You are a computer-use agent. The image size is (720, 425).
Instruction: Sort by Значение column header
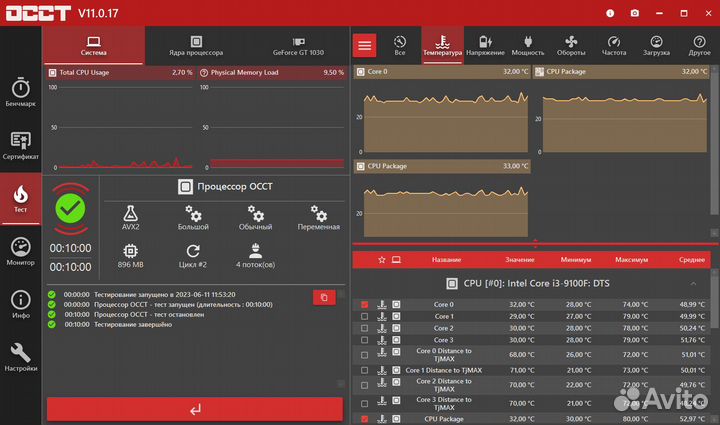(520, 260)
